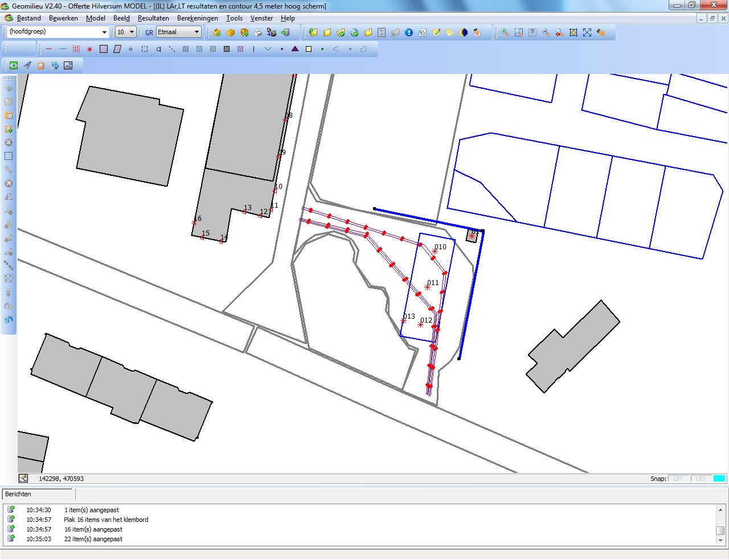Toggle first snap UIT button
Screen dimensions: 729x560
[x=678, y=479]
